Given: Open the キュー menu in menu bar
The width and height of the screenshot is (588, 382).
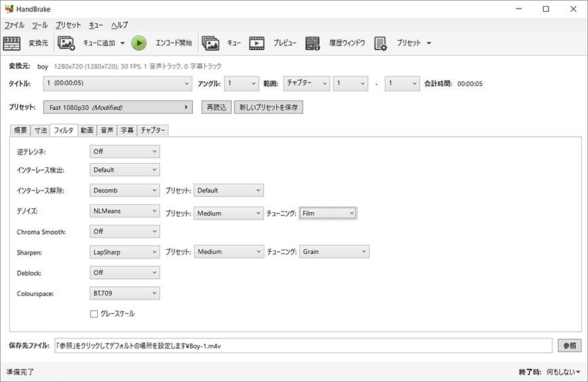Looking at the screenshot, I should [96, 25].
